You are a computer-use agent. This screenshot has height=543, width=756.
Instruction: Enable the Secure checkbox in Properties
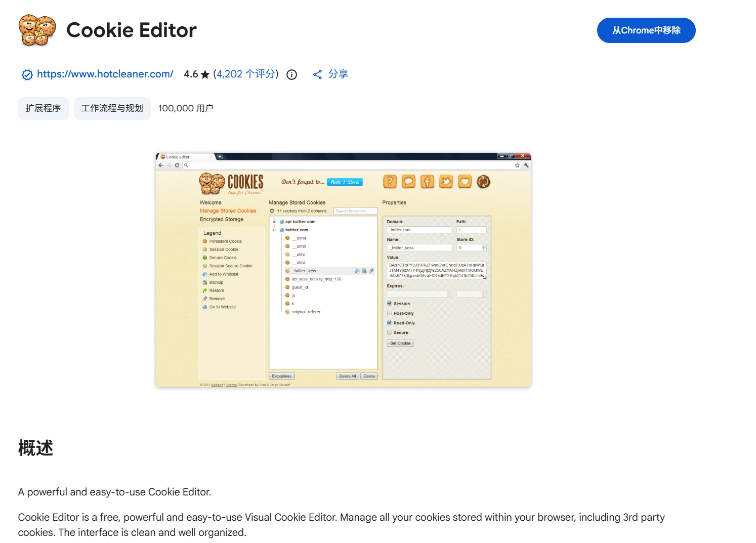389,332
